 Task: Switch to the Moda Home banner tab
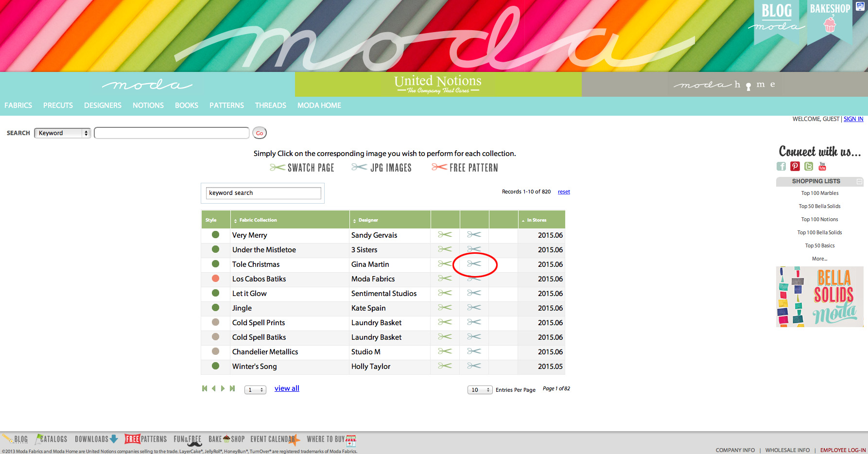coord(725,84)
